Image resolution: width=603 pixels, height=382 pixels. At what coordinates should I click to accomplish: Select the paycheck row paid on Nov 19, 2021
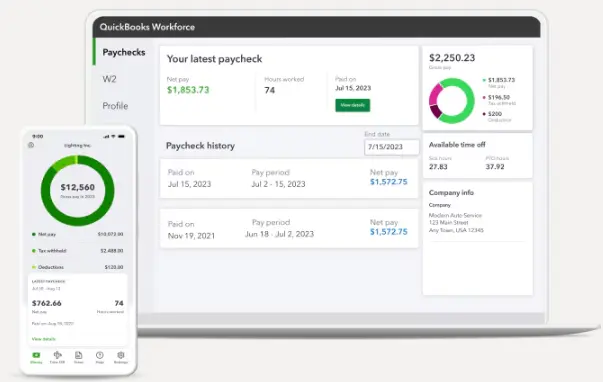pos(289,229)
